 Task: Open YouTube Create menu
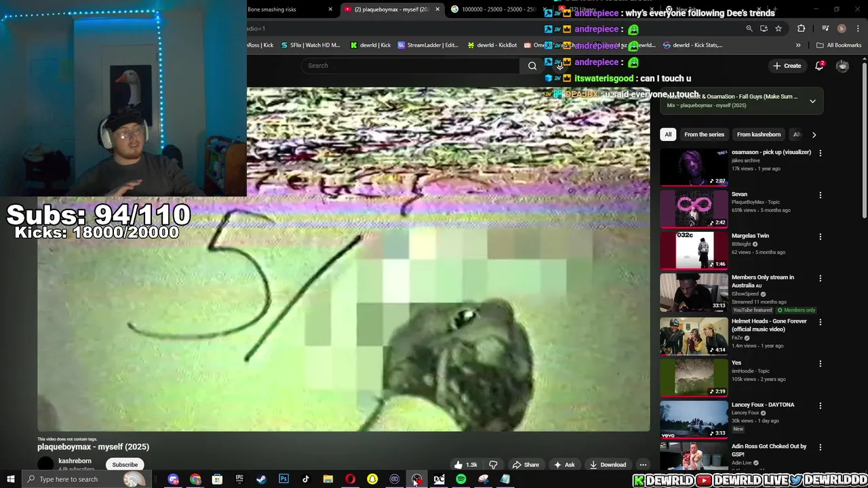(x=787, y=66)
